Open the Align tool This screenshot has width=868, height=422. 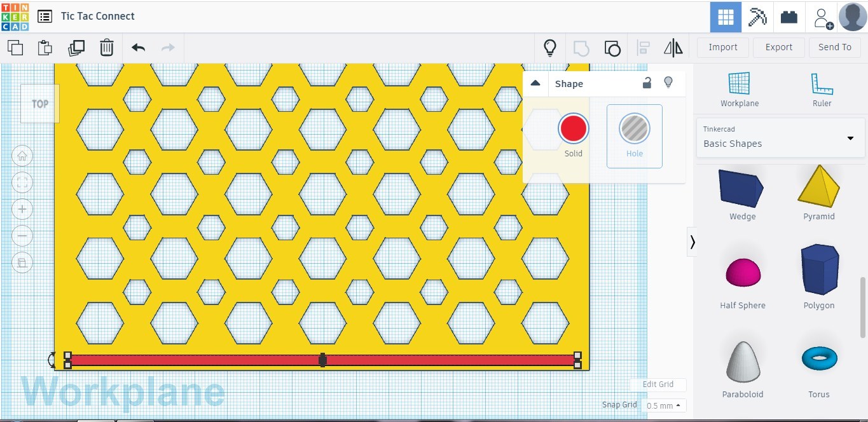[x=644, y=48]
